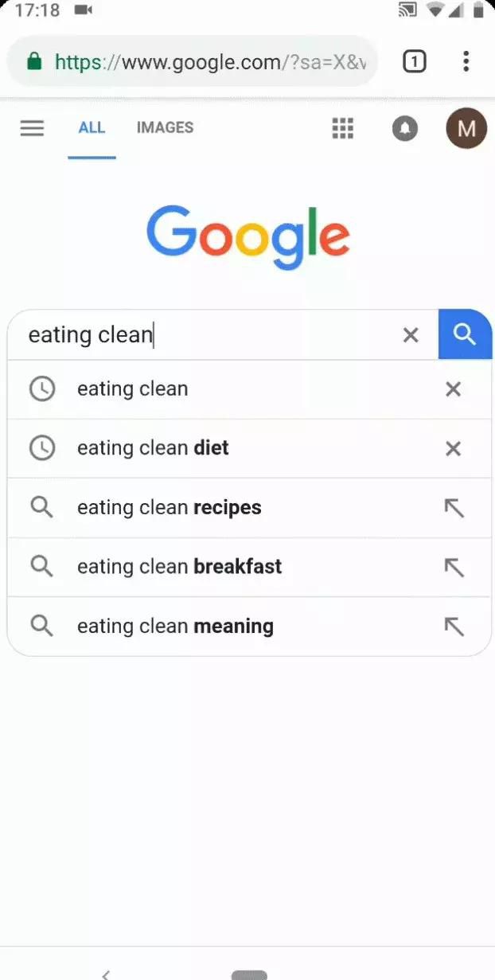Clear the search box text
This screenshot has width=495, height=980.
[411, 335]
